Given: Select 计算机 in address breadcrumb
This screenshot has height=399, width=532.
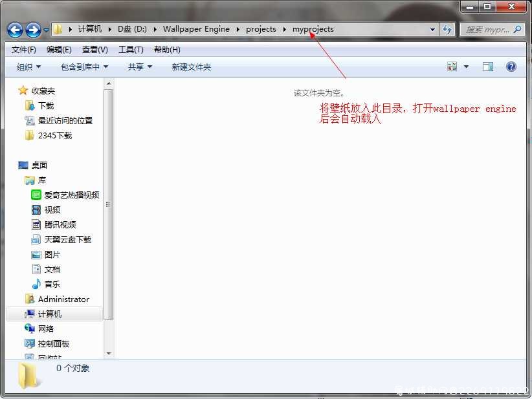Looking at the screenshot, I should (90, 29).
